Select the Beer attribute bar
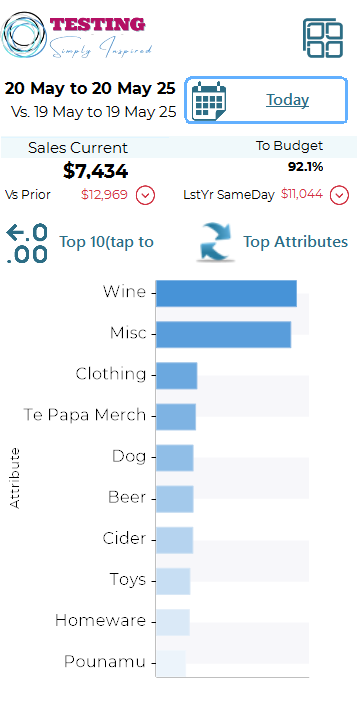Image resolution: width=360 pixels, height=709 pixels. pyautogui.click(x=175, y=499)
